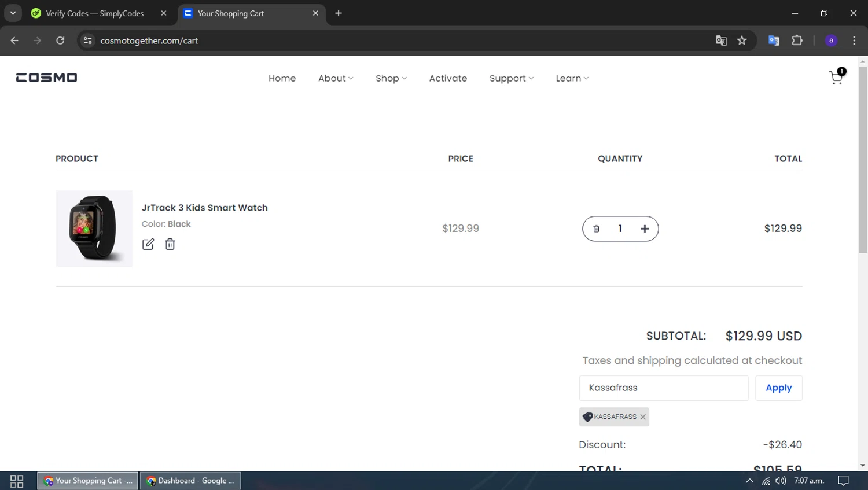The image size is (868, 490).
Task: Expand the About menu
Action: [x=336, y=78]
